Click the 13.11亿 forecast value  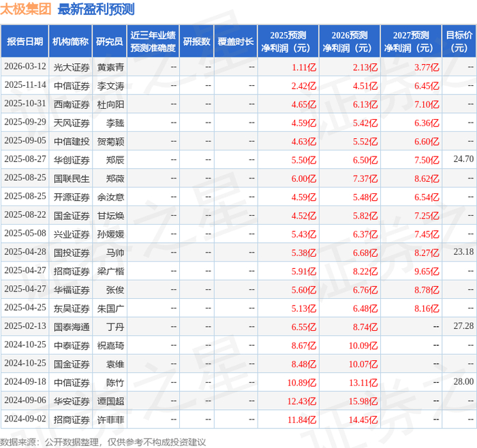(363, 383)
